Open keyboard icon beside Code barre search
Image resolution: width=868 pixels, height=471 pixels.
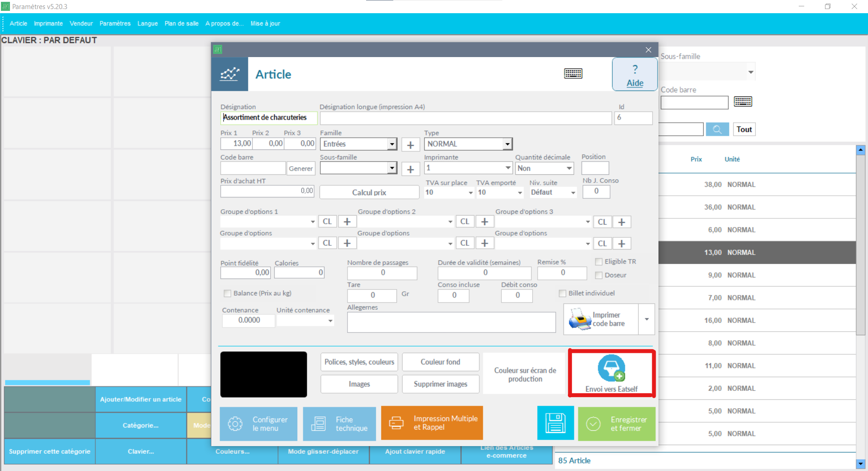pyautogui.click(x=743, y=101)
